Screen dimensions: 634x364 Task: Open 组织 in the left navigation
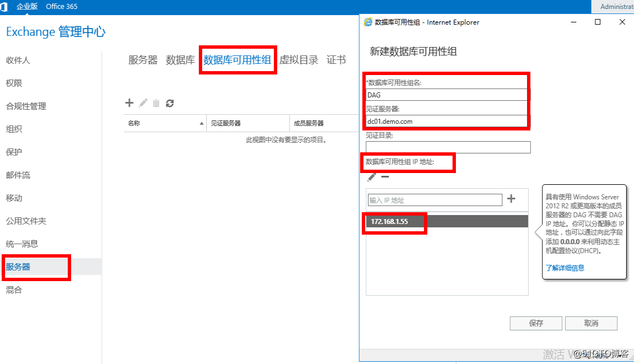click(14, 129)
